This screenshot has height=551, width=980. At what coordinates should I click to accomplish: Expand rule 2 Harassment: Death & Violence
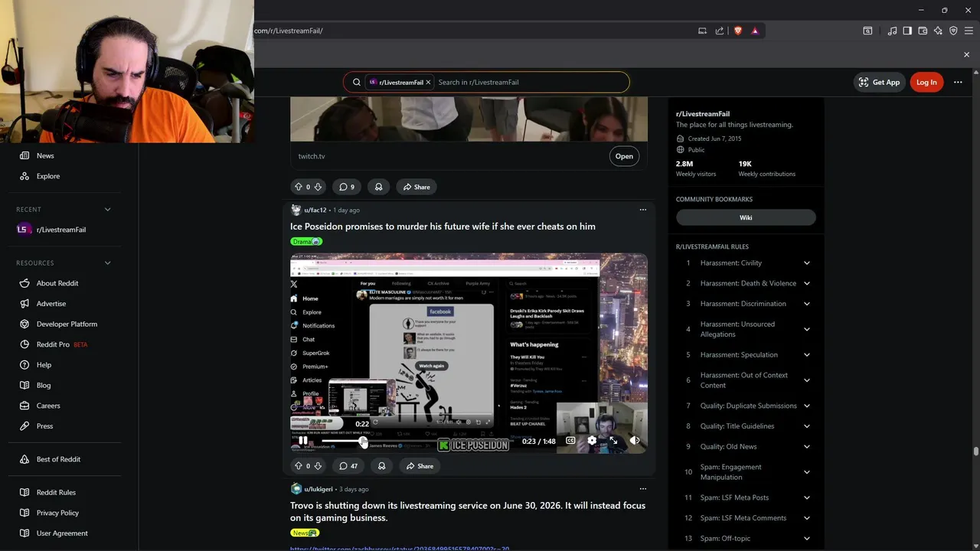click(x=806, y=283)
